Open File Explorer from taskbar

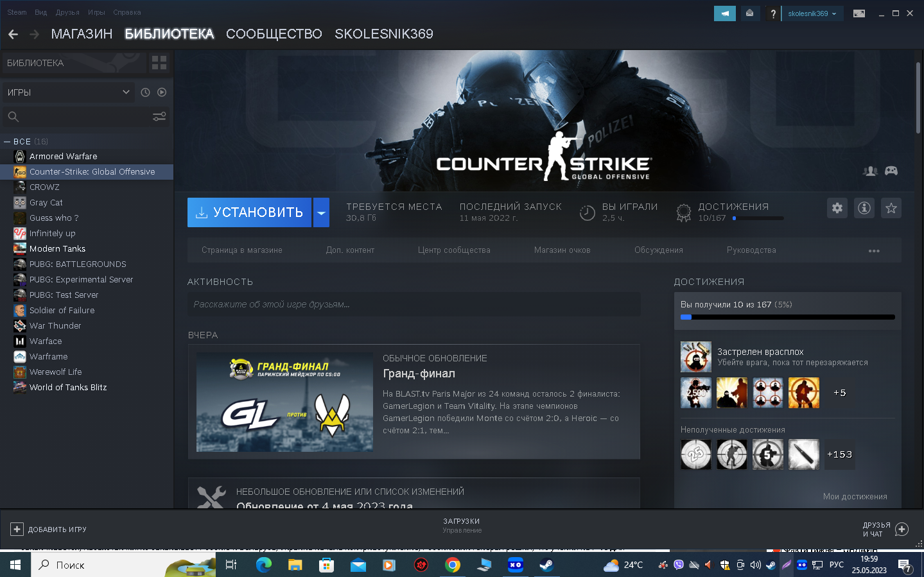tap(295, 565)
